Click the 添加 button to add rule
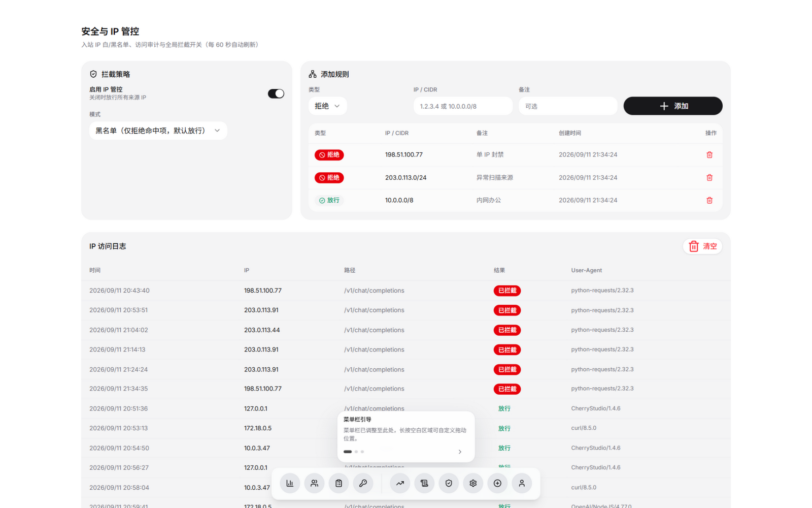The image size is (812, 508). coord(673,106)
